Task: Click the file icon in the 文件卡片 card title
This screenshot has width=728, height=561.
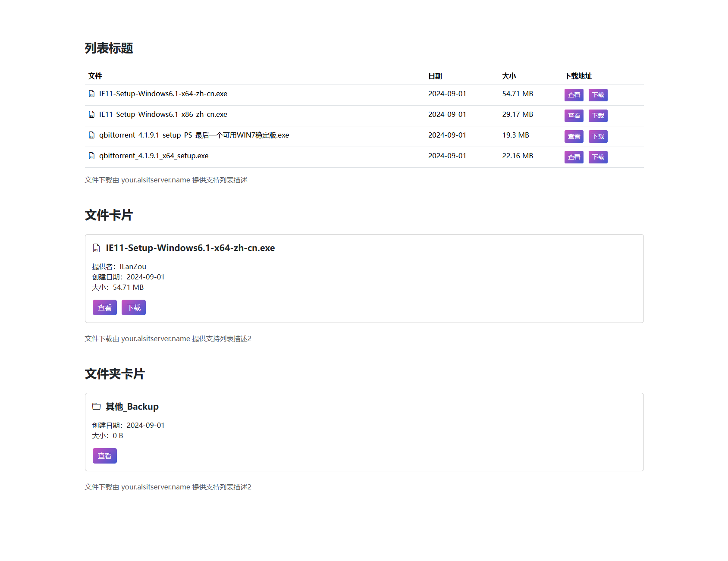Action: pos(96,248)
